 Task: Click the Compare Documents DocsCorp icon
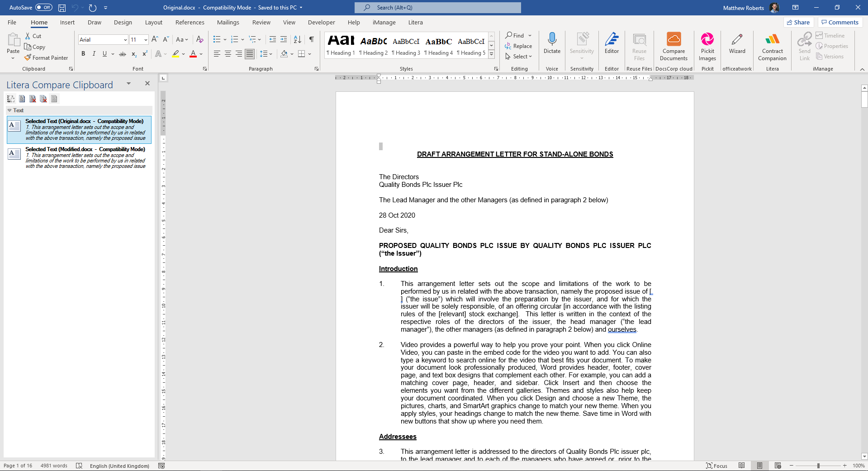[674, 46]
